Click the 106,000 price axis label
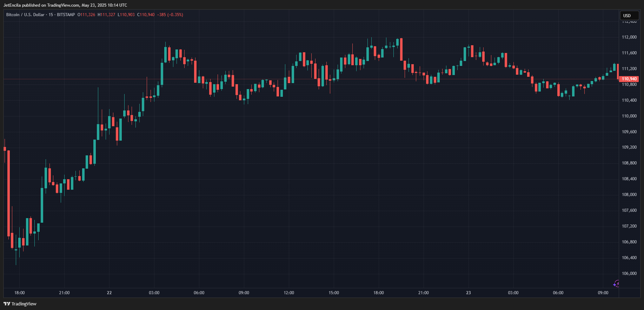Image resolution: width=644 pixels, height=310 pixels. click(629, 274)
